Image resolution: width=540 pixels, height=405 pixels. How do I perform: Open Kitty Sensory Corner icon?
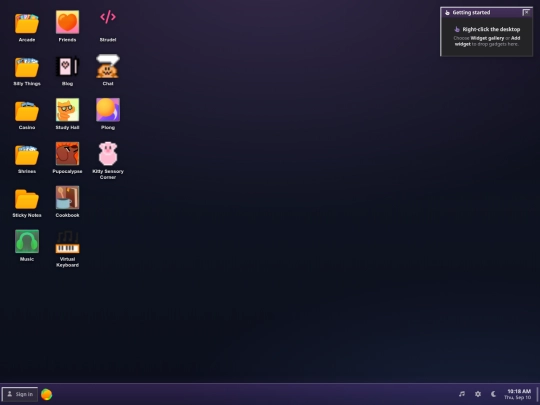[108, 154]
